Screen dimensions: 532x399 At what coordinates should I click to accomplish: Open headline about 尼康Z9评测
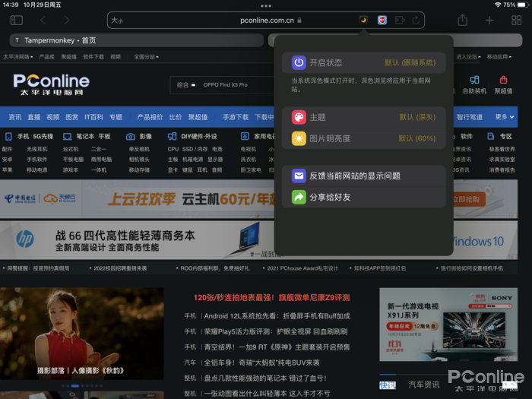pos(271,298)
